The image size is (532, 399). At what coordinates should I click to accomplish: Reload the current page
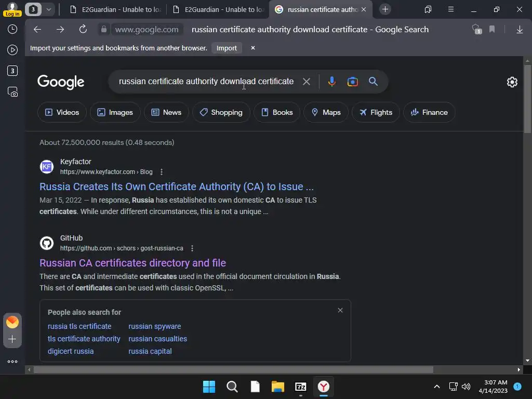83,30
